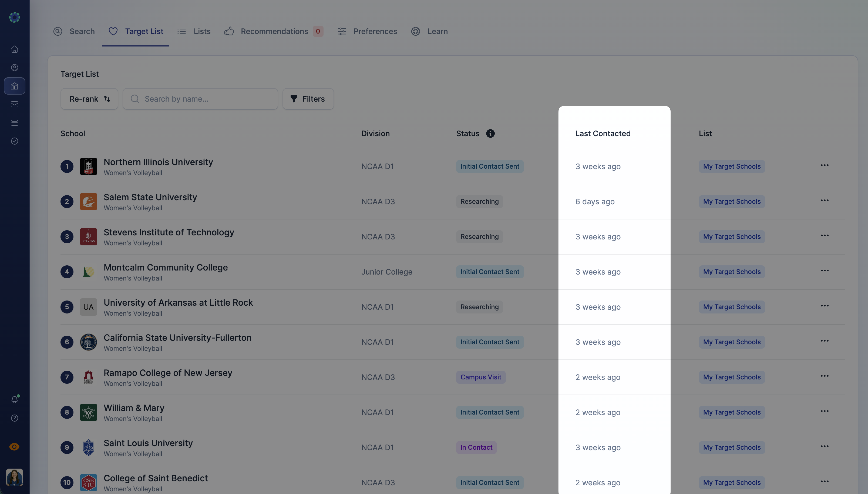This screenshot has width=868, height=494.
Task: Open more options for Montcalm Community College
Action: coord(825,271)
